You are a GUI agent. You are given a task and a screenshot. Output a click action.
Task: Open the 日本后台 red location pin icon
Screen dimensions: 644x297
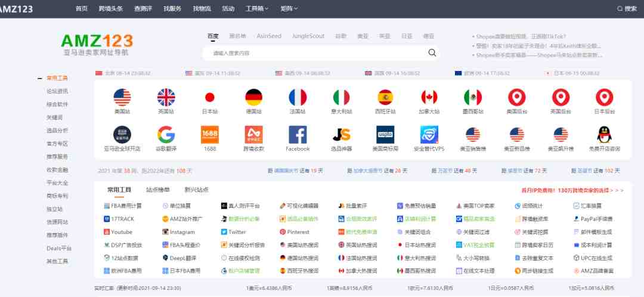click(x=604, y=97)
